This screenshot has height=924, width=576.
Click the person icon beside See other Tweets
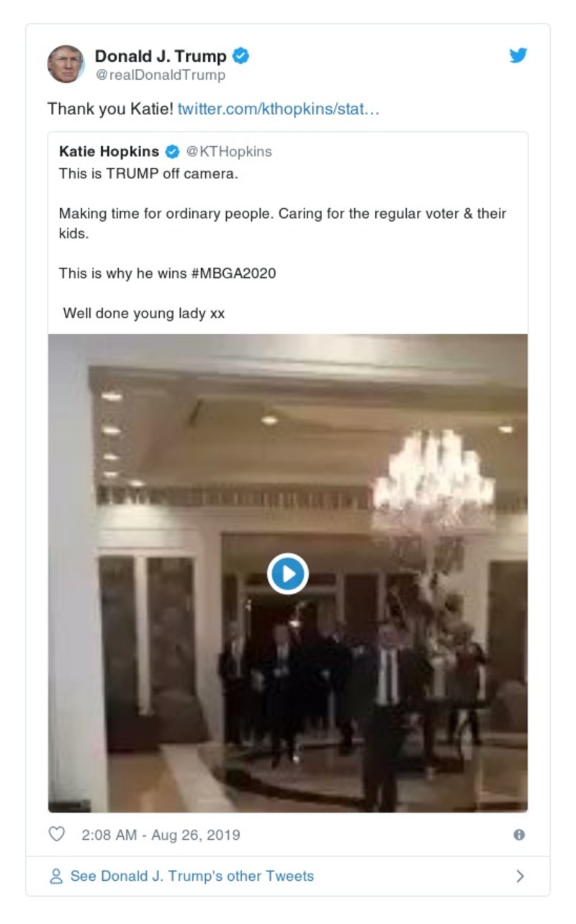click(55, 877)
